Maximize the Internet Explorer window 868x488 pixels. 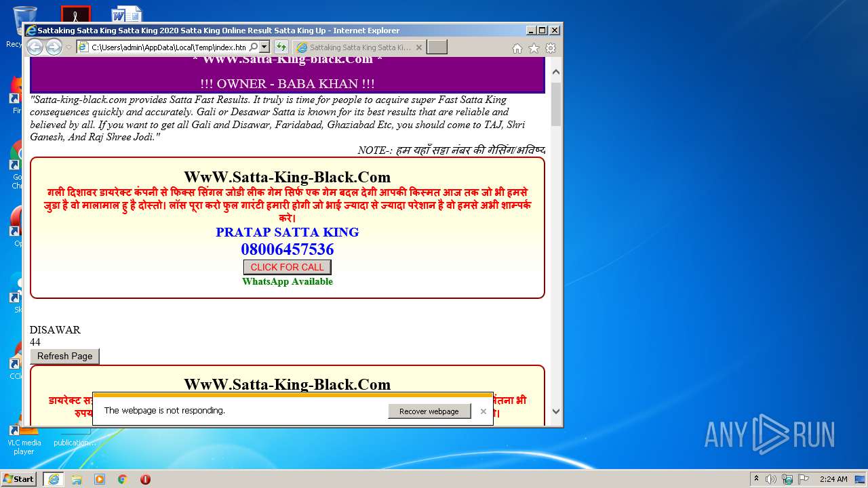[542, 30]
